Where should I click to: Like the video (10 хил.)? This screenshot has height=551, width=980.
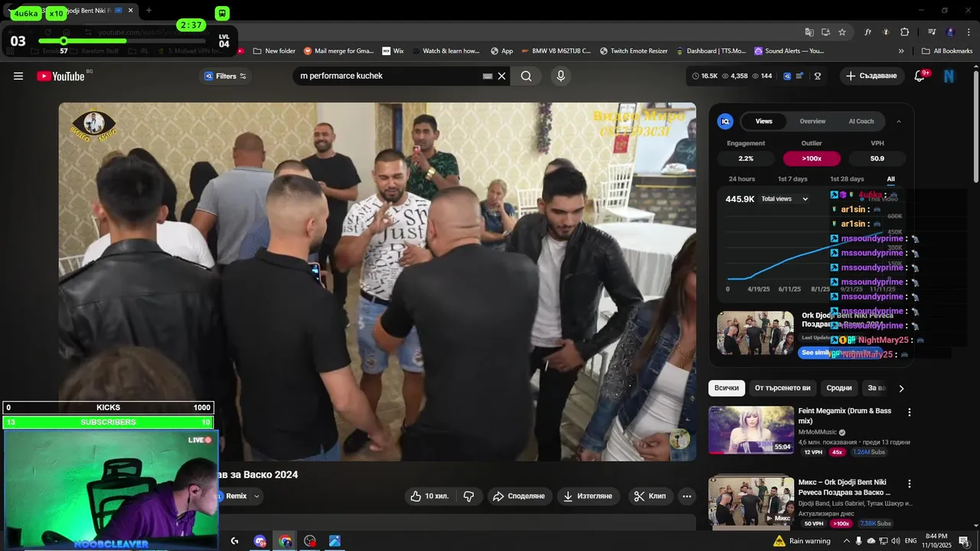coord(429,496)
